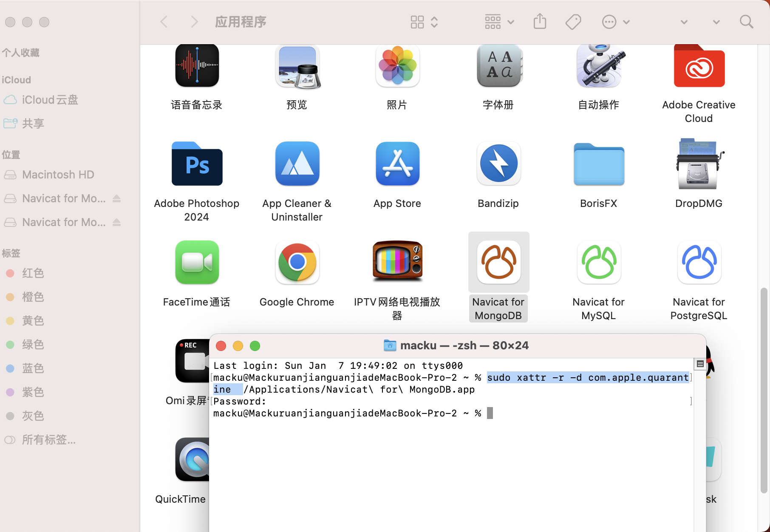
Task: Click the highlighted 'sudo xattr' command text
Action: point(588,377)
